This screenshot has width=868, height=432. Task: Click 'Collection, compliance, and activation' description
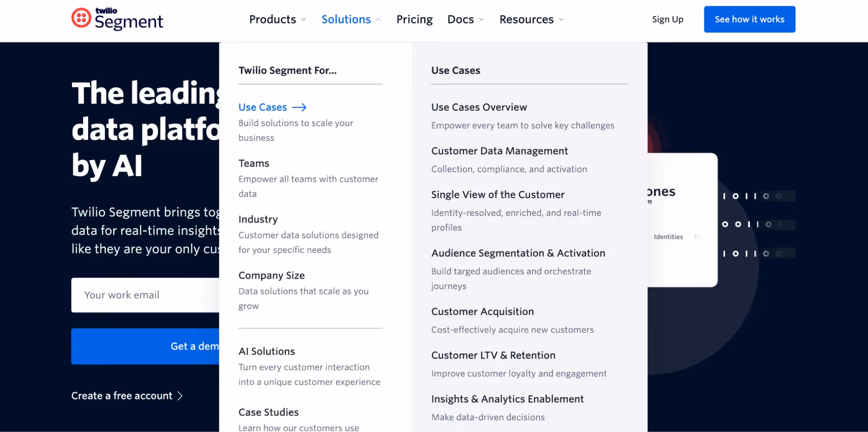tap(509, 169)
